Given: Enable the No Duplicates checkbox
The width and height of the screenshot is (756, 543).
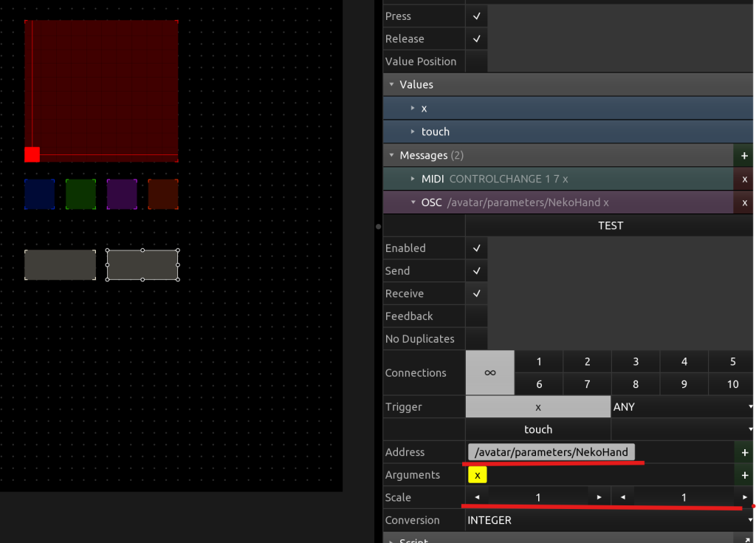Looking at the screenshot, I should pyautogui.click(x=476, y=339).
